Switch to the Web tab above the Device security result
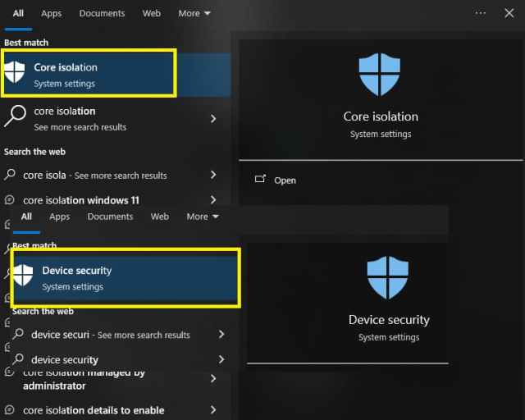 tap(160, 217)
